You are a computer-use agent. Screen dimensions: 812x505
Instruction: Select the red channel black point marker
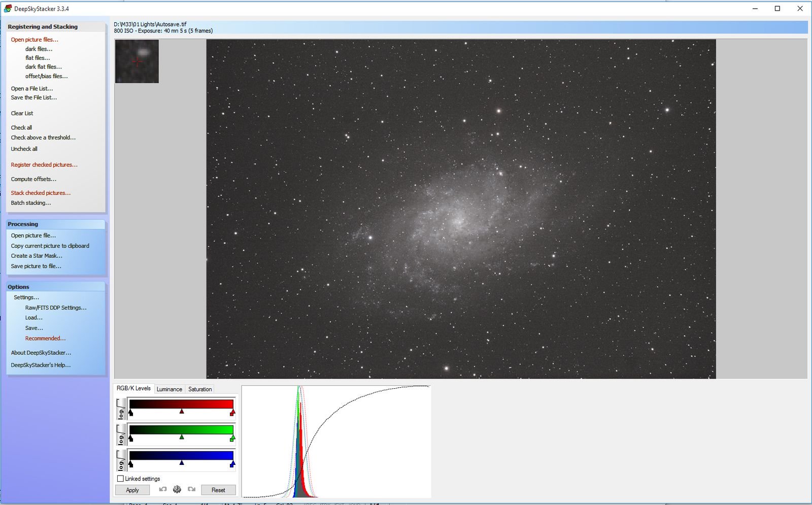[x=131, y=413]
